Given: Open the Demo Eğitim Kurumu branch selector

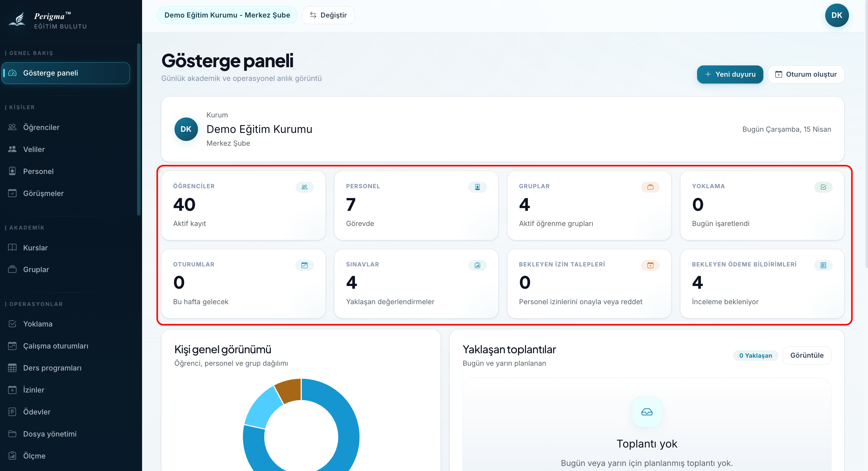Looking at the screenshot, I should tap(227, 15).
